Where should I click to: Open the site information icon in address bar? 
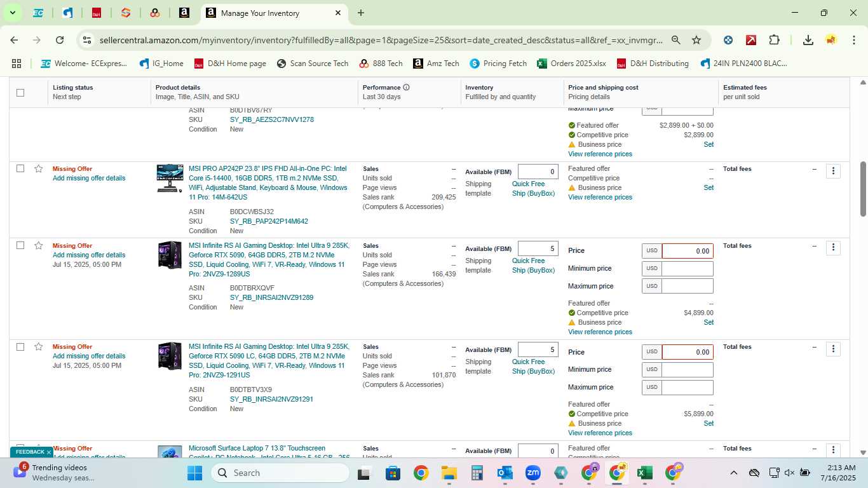click(x=86, y=40)
